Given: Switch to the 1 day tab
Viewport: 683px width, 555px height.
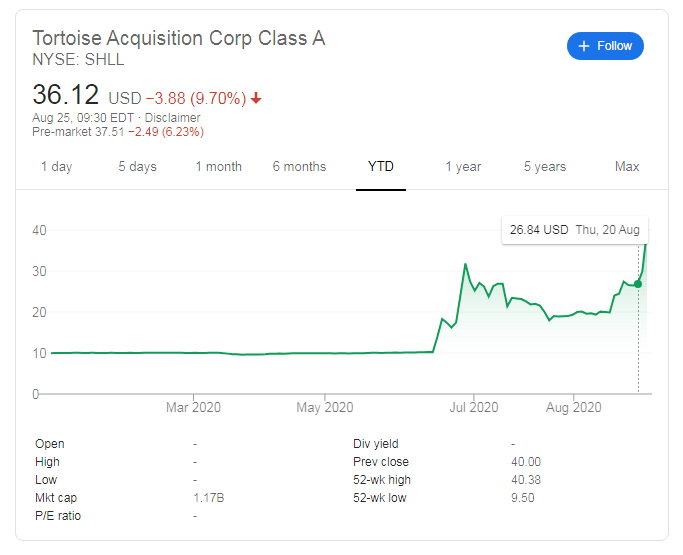Looking at the screenshot, I should [56, 167].
